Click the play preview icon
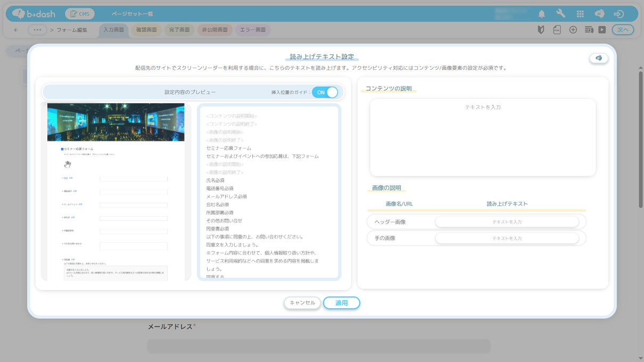This screenshot has height=362, width=644. (602, 30)
